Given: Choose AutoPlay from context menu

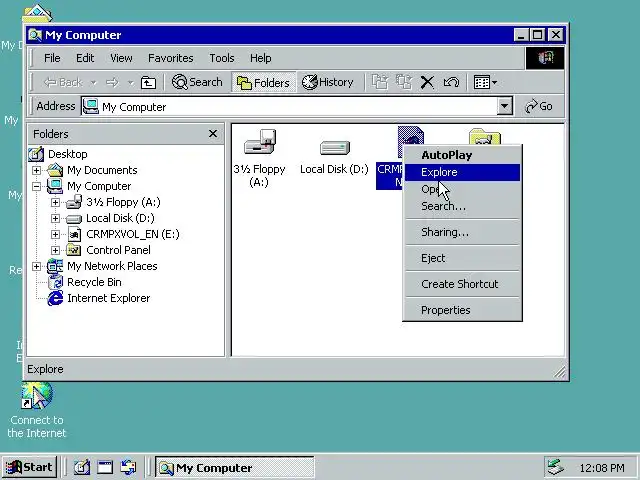Looking at the screenshot, I should (462, 155).
